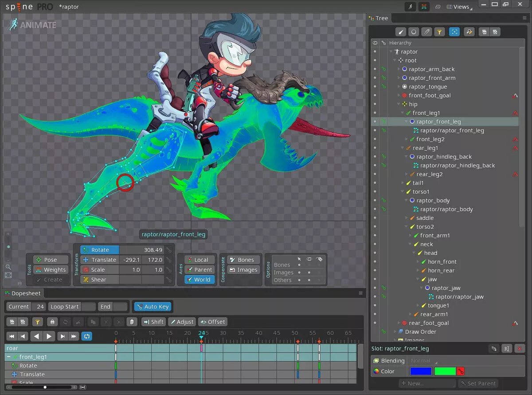
Task: Click the rotation value field 308.49
Action: coord(142,250)
